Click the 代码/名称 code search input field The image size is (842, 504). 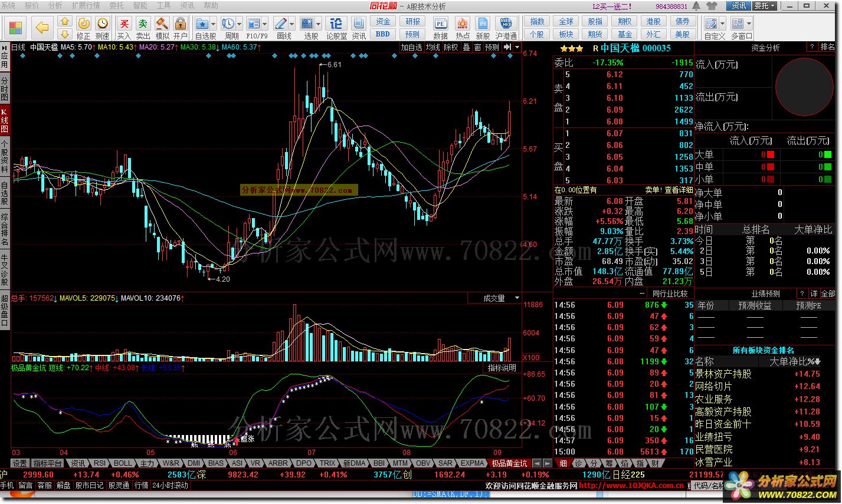708,486
